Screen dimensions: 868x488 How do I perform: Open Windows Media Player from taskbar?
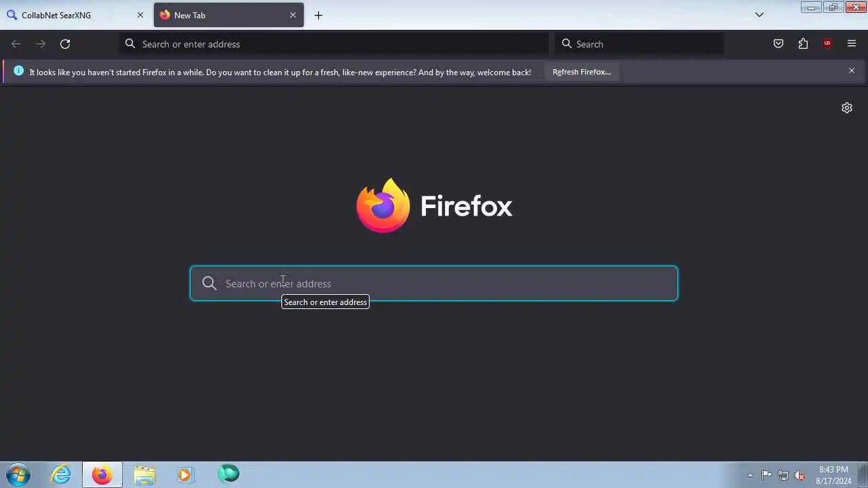click(x=185, y=474)
